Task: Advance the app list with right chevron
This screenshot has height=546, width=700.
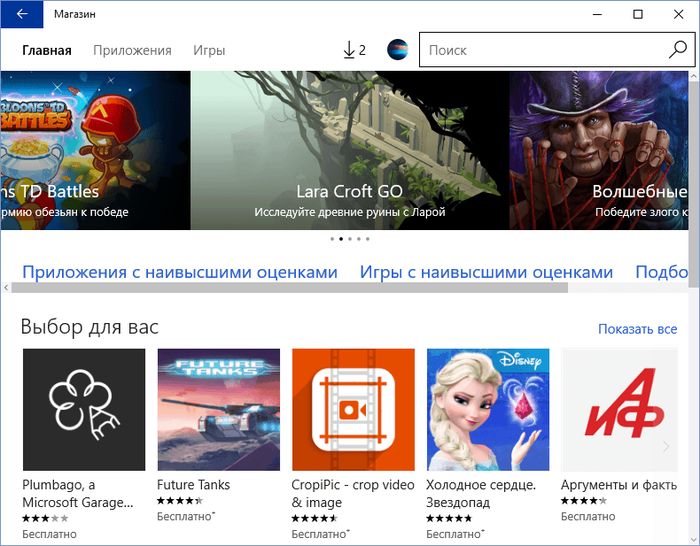Action: pos(666,446)
